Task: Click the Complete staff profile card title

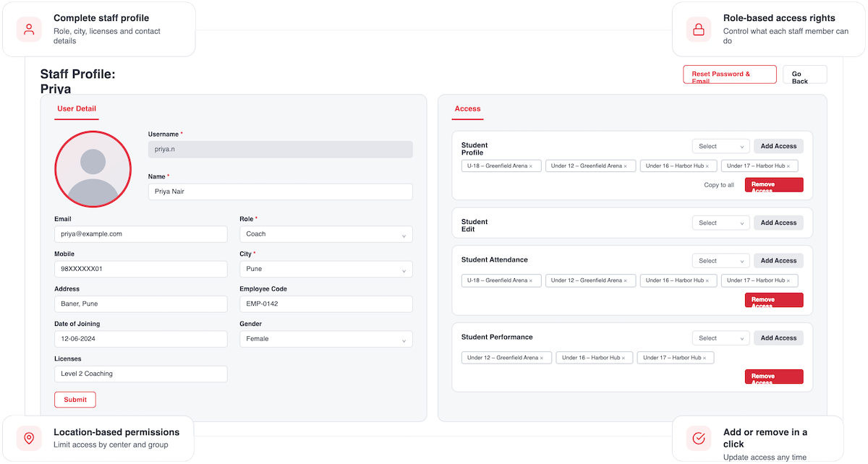Action: coord(102,18)
